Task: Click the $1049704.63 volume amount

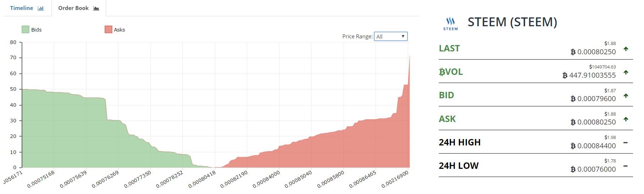Action: click(x=602, y=67)
